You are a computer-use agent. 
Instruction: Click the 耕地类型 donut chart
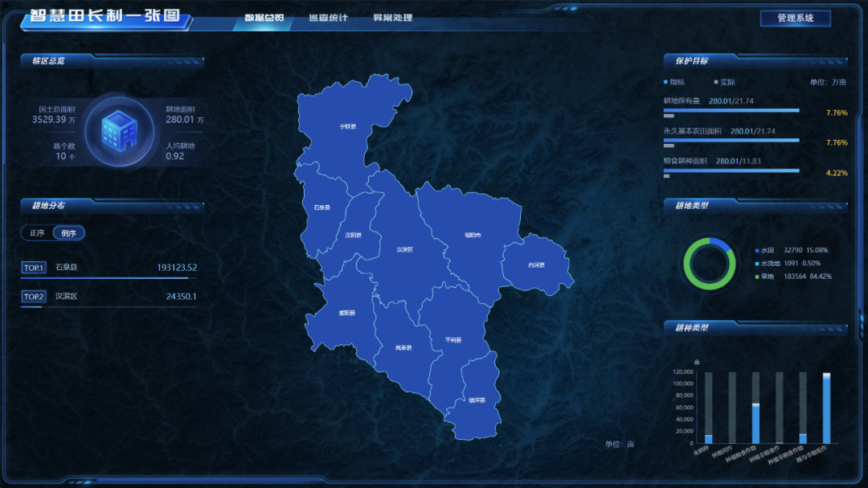pyautogui.click(x=709, y=264)
